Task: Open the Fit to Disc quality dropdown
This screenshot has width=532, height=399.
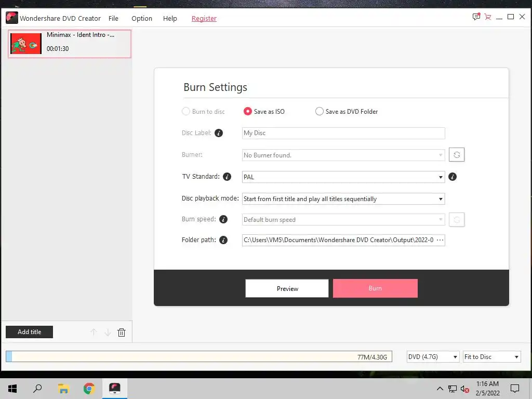Action: click(x=491, y=357)
